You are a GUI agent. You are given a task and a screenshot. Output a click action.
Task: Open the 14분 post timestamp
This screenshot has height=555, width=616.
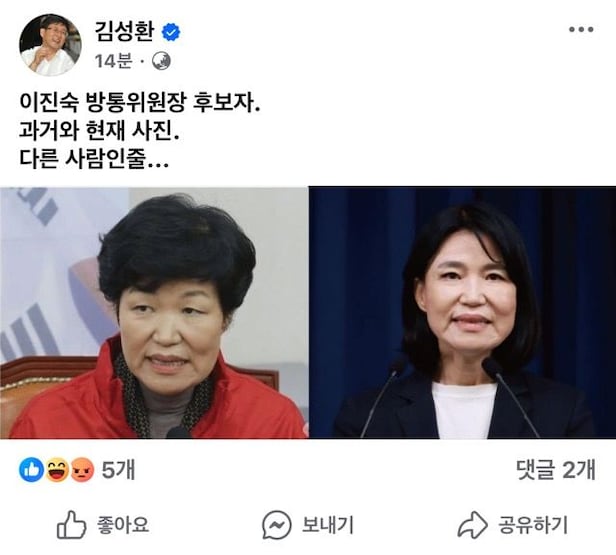113,61
